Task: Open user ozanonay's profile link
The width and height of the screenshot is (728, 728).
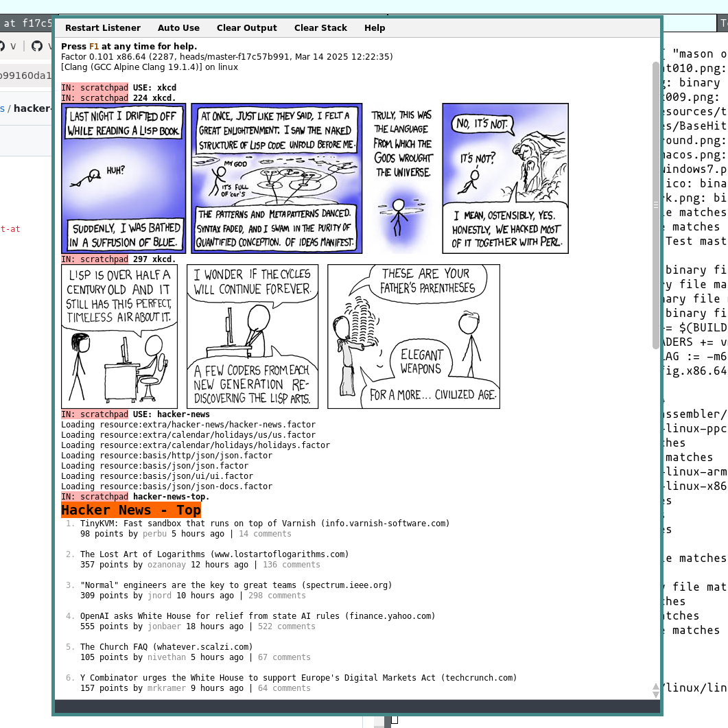Action: (x=167, y=565)
